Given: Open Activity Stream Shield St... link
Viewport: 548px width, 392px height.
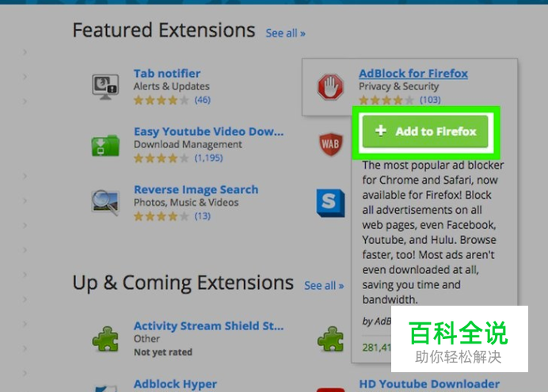Looking at the screenshot, I should tap(208, 325).
